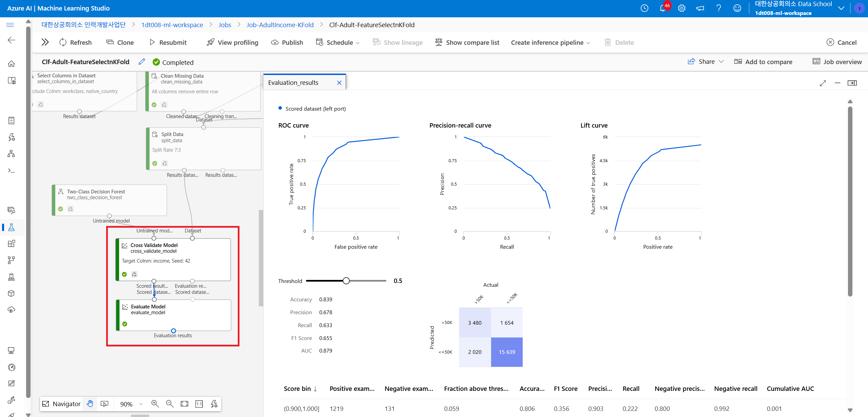The height and width of the screenshot is (417, 868).
Task: Click the zoom out magnifier icon
Action: (x=170, y=404)
